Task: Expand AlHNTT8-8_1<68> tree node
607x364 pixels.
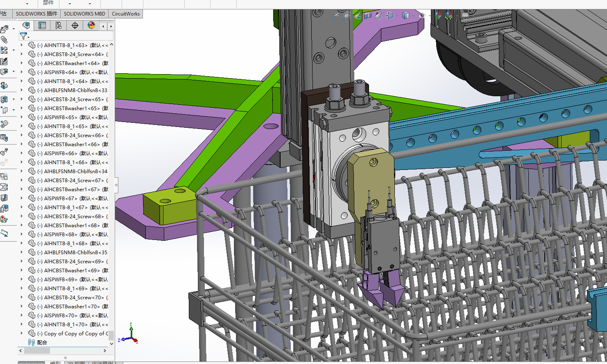Action: [22, 243]
